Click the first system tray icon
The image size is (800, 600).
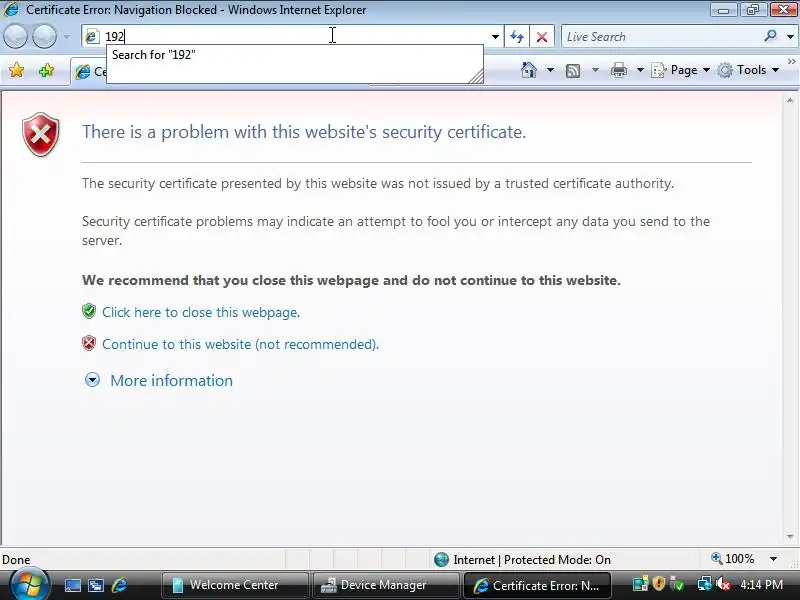pyautogui.click(x=640, y=584)
